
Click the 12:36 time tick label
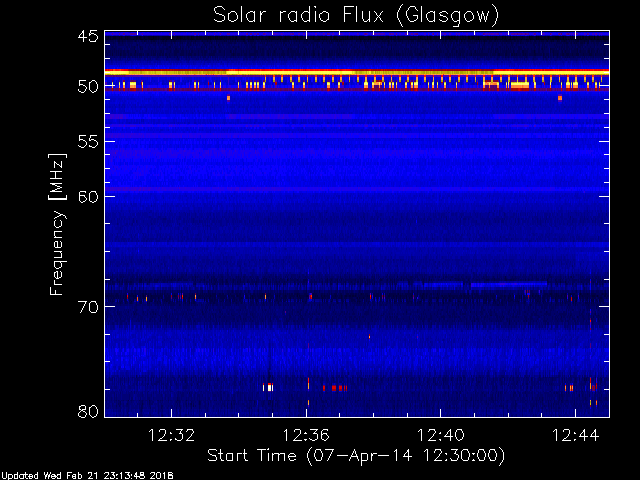click(306, 435)
